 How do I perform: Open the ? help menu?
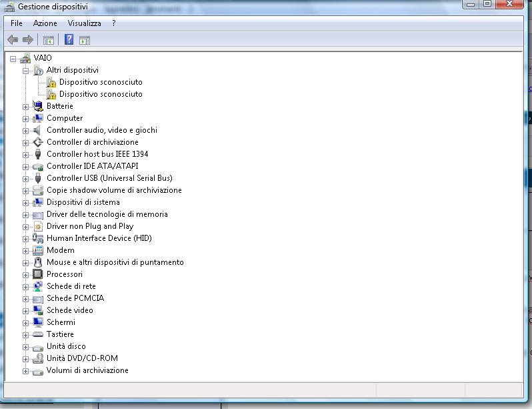(113, 23)
